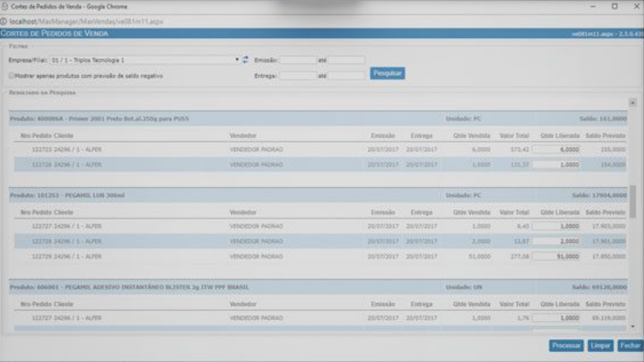
Task: Click the Emissão start date field
Action: tap(298, 60)
